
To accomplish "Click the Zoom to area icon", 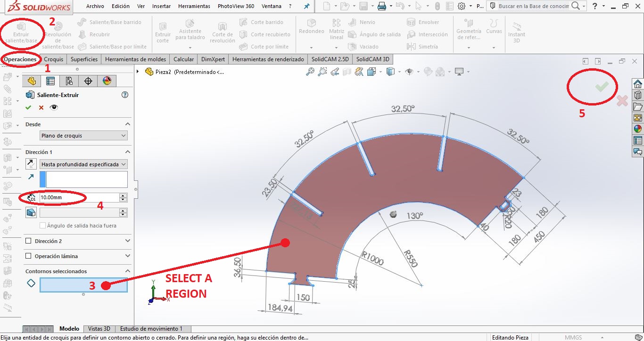I will pyautogui.click(x=322, y=72).
